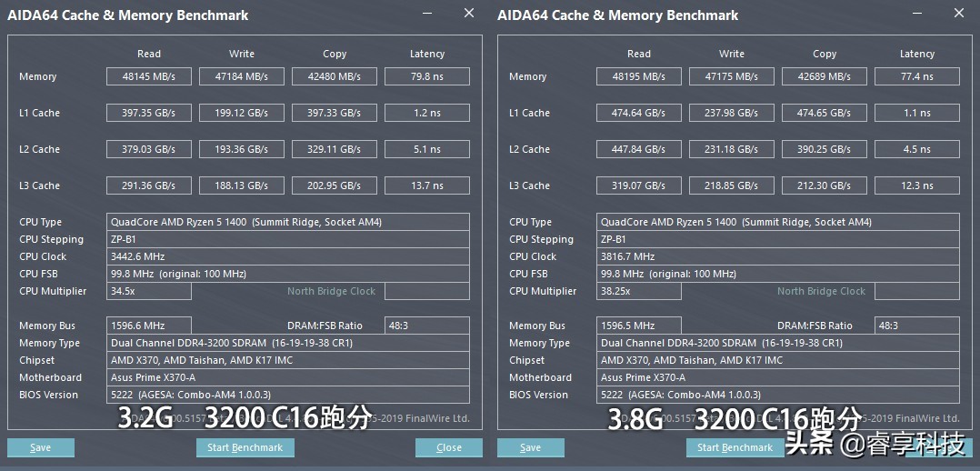980x471 pixels.
Task: Click the 34.5x CPU Multiplier field
Action: [149, 291]
